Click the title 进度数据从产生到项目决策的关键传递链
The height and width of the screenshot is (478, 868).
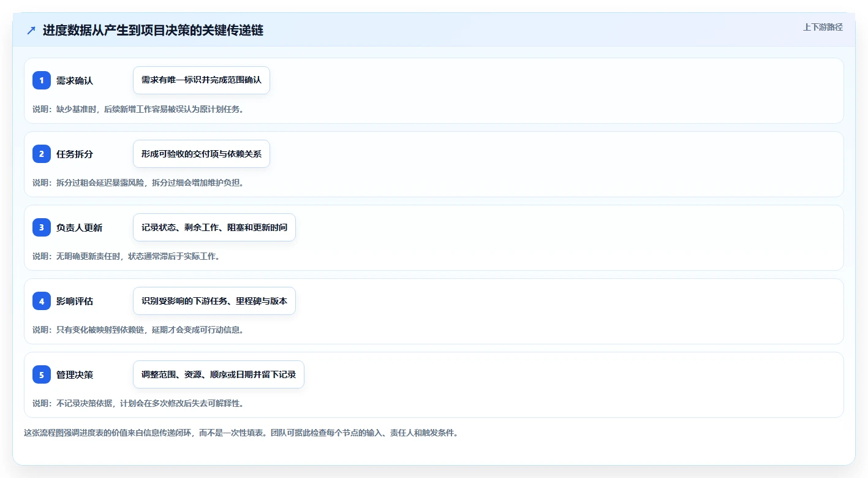click(153, 30)
